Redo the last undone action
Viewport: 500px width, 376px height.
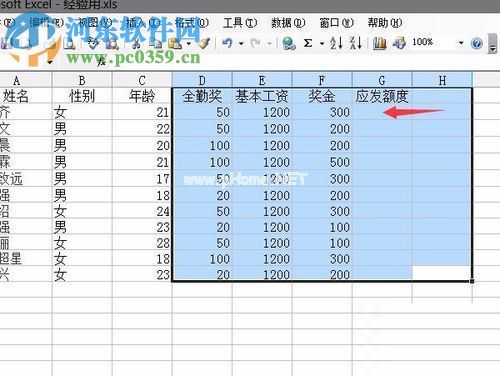click(256, 43)
